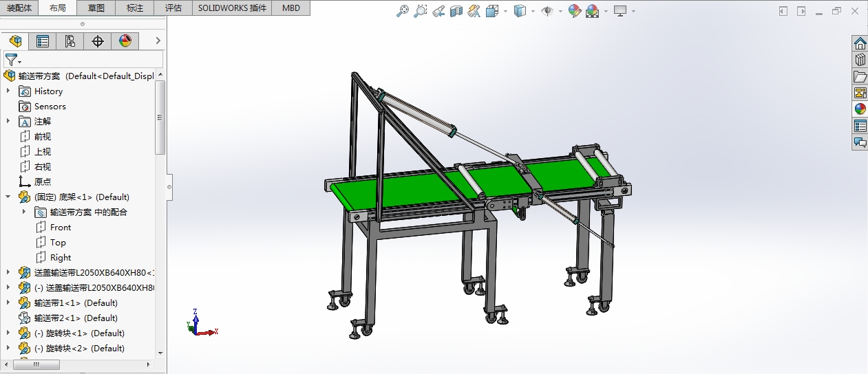Expand right panel with arrow button

coord(801,11)
